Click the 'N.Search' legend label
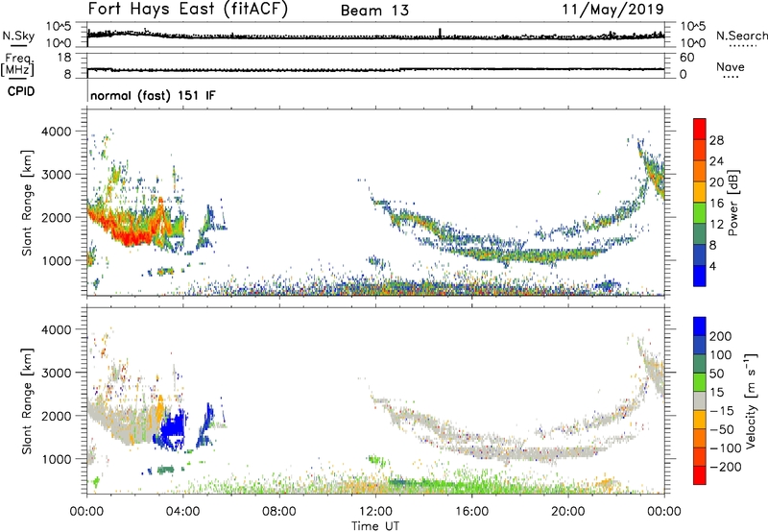768x532 pixels. click(x=741, y=36)
